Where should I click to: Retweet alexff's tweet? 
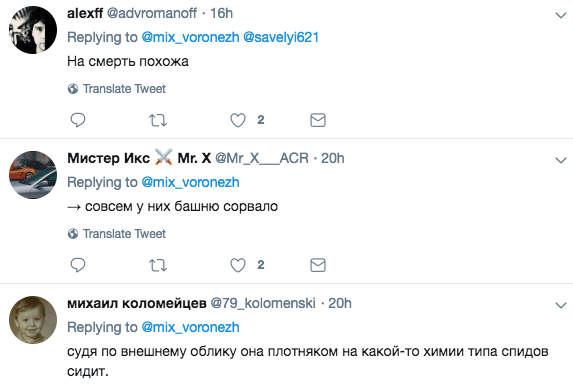158,120
